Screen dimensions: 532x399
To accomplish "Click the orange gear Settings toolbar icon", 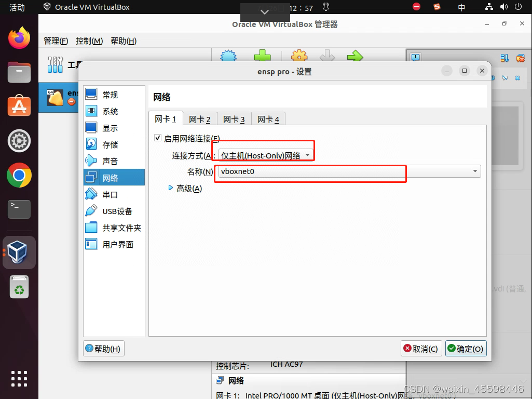I will 299,56.
